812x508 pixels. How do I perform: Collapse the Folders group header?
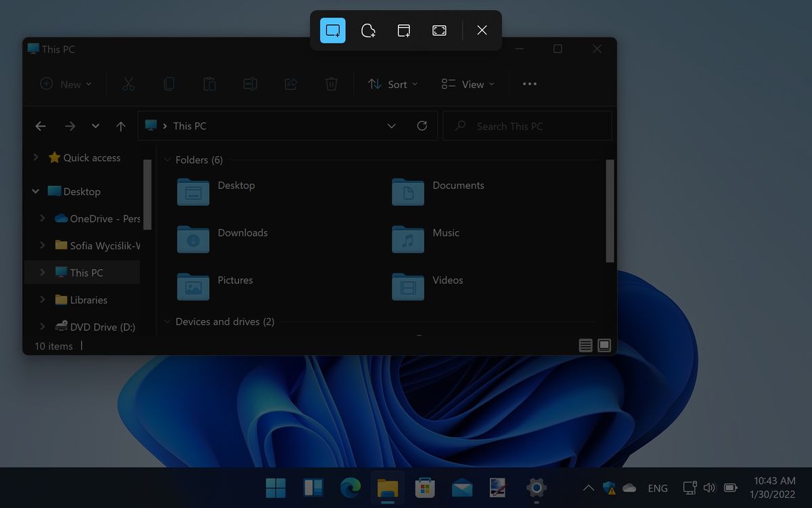[167, 160]
